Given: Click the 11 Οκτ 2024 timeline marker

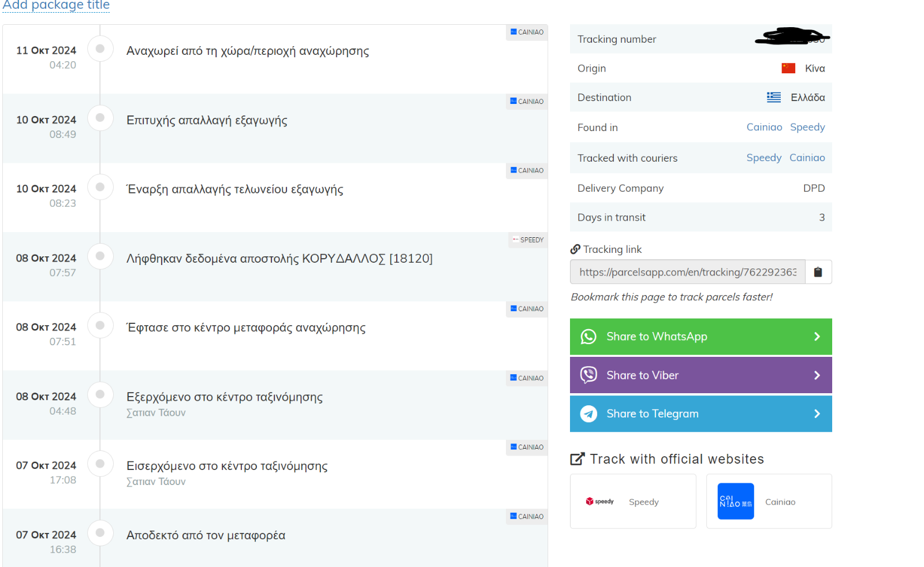Looking at the screenshot, I should (100, 49).
